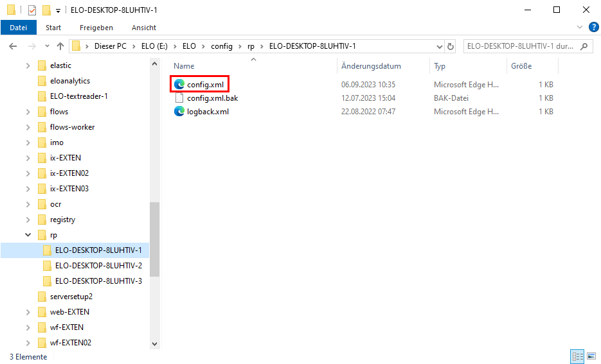Switch to Large icons view in status bar
This screenshot has width=601, height=364.
[x=591, y=356]
